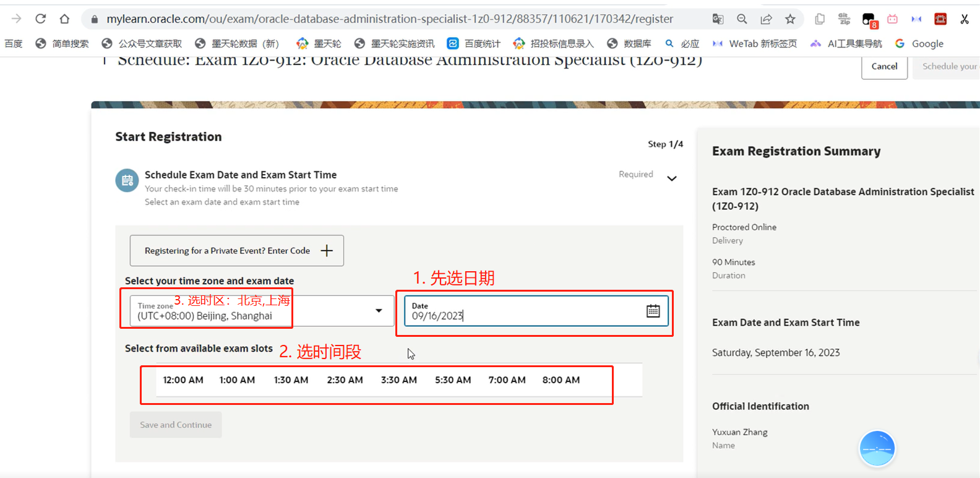The image size is (980, 478).
Task: Open the scissors extension icon
Action: [965, 19]
